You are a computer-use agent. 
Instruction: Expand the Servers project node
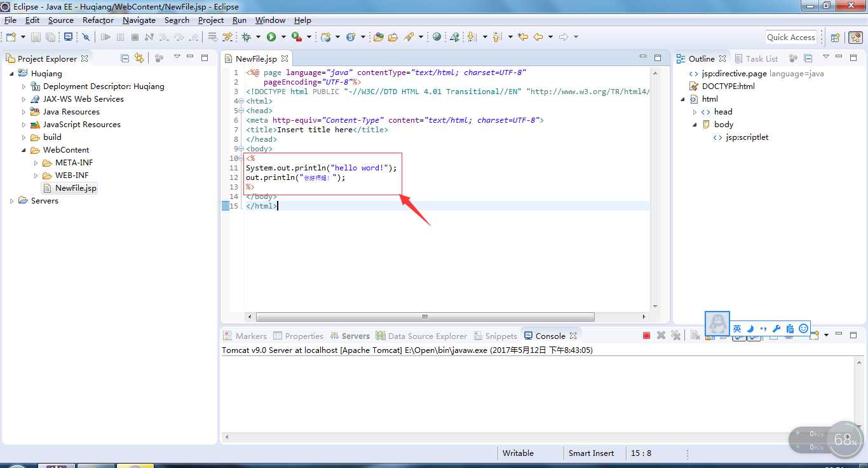(11, 201)
